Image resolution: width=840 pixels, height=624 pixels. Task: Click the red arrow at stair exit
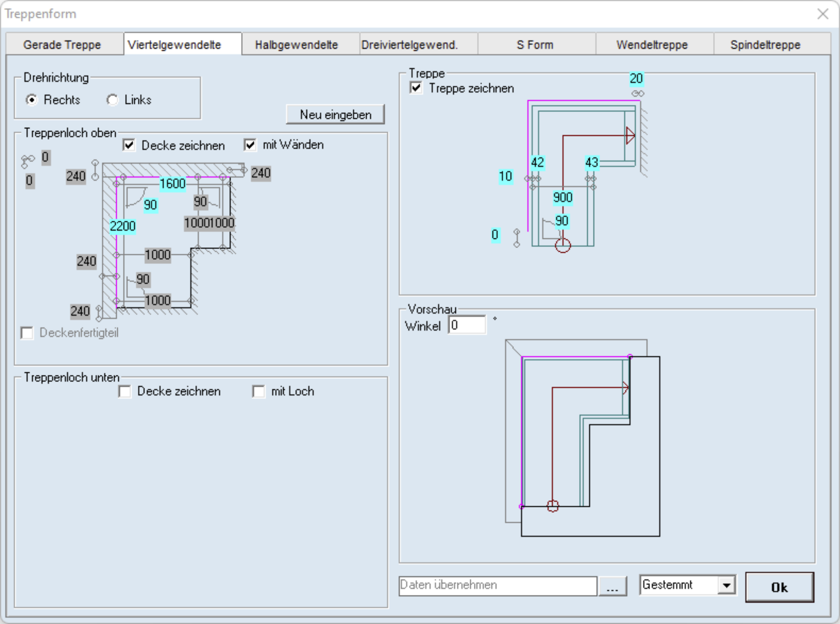point(630,136)
